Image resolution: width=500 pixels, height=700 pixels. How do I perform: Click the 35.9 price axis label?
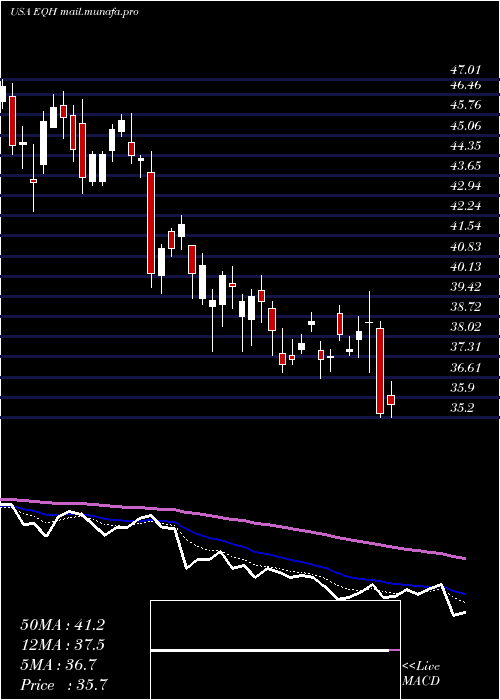[x=462, y=388]
